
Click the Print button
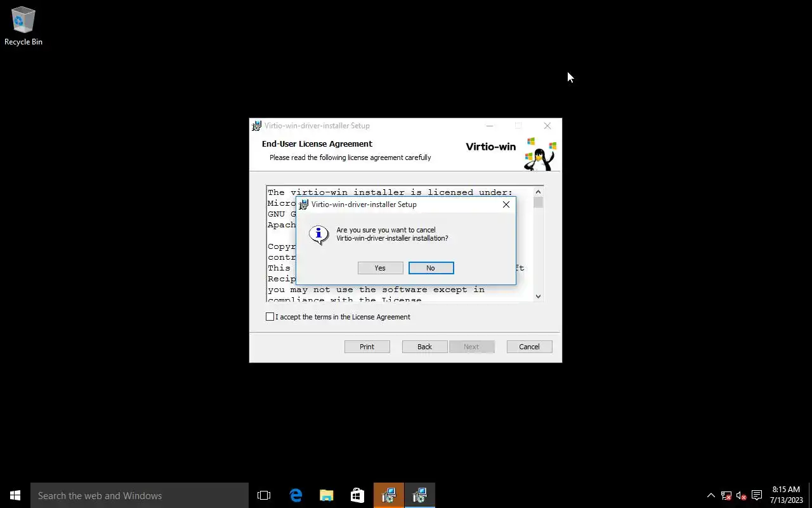coord(367,347)
